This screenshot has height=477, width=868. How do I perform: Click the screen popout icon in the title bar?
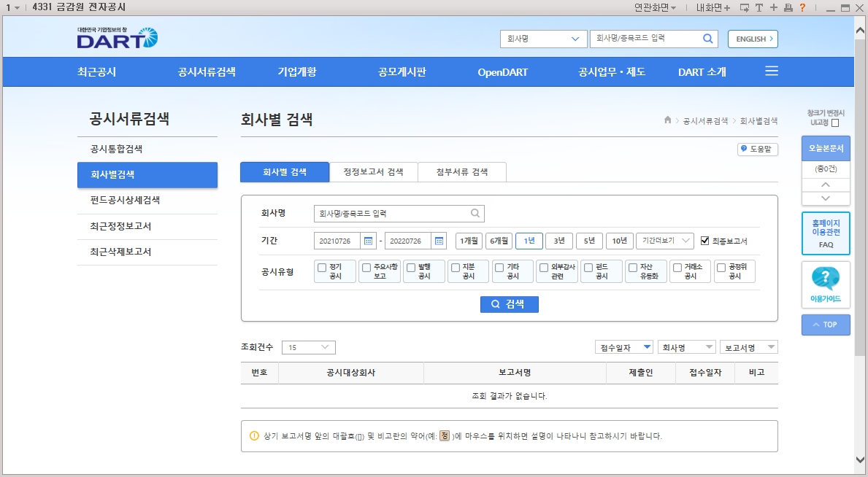click(x=745, y=8)
